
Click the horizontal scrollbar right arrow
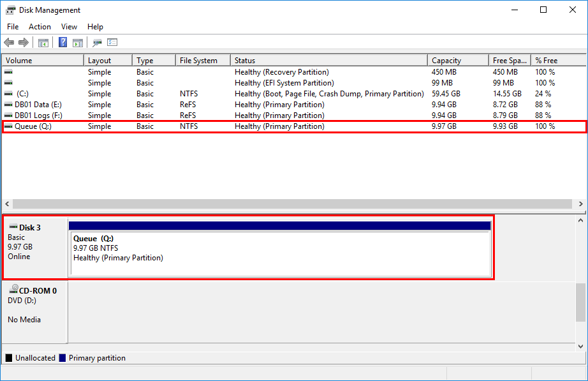click(x=580, y=204)
